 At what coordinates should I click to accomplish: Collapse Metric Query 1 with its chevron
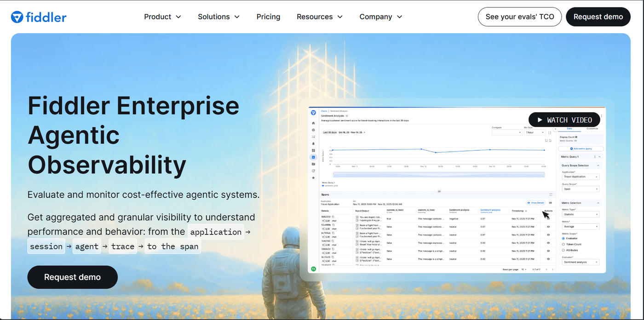point(599,157)
